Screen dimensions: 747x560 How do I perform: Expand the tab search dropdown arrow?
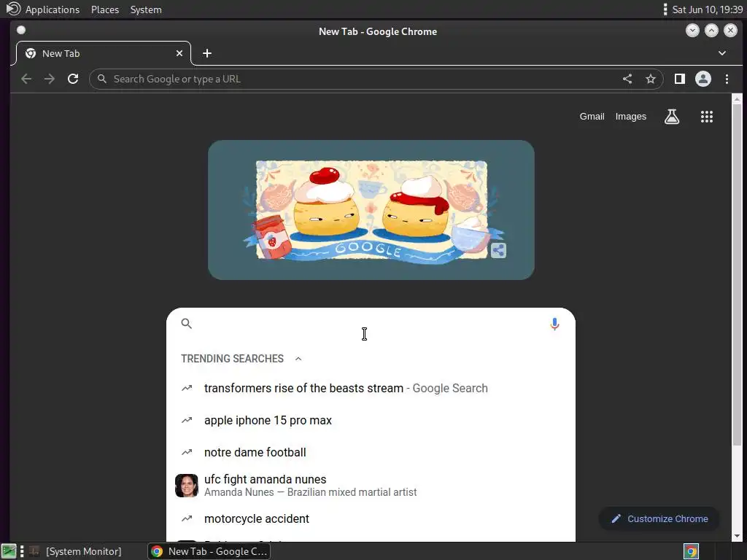click(x=722, y=53)
